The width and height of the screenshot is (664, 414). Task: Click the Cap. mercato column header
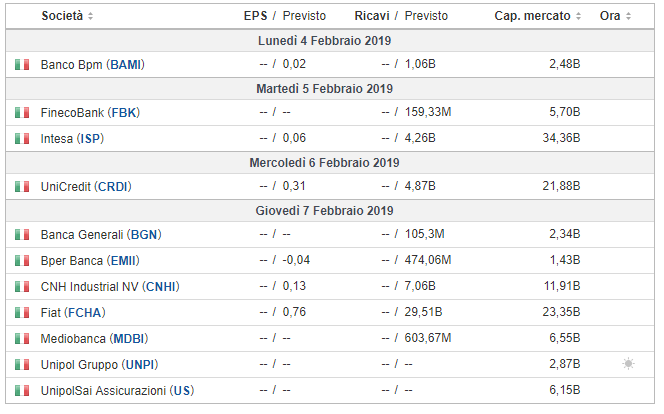coord(532,16)
